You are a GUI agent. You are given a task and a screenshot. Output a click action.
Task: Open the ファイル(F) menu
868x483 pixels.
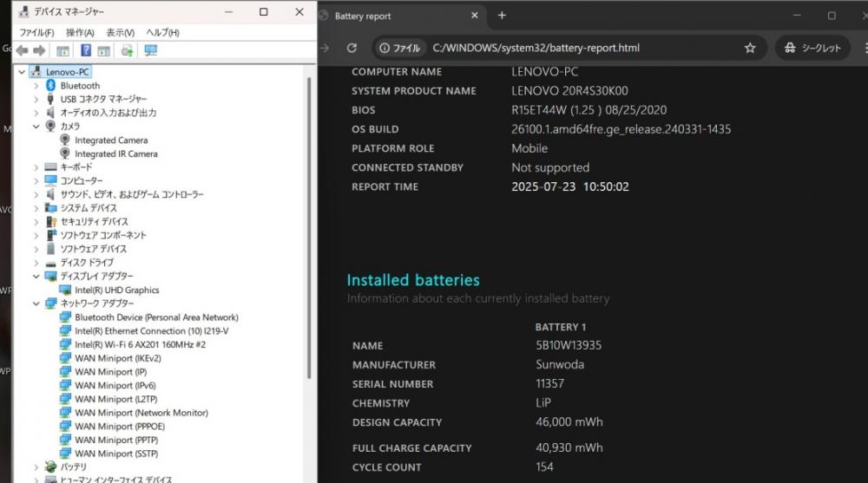[36, 33]
